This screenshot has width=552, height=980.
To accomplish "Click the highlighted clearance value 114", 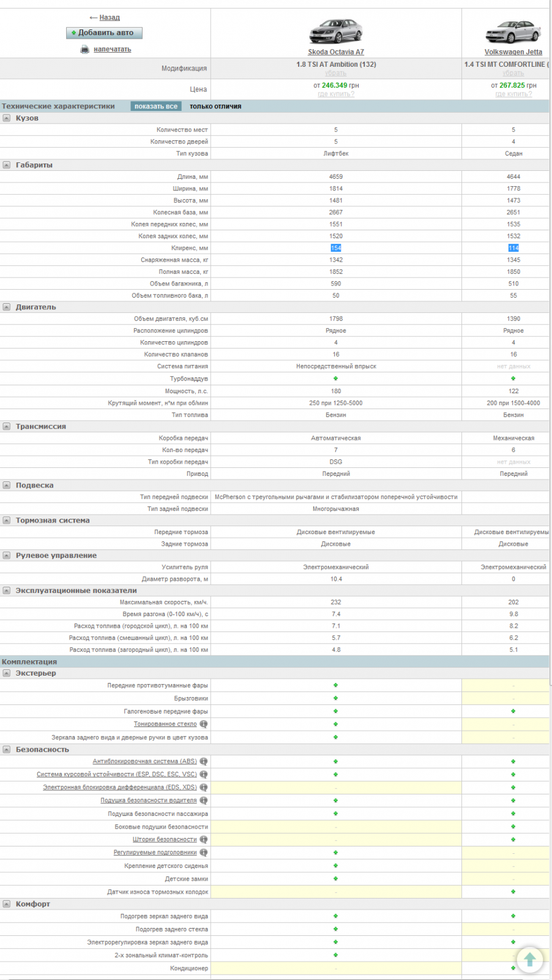I will click(513, 248).
